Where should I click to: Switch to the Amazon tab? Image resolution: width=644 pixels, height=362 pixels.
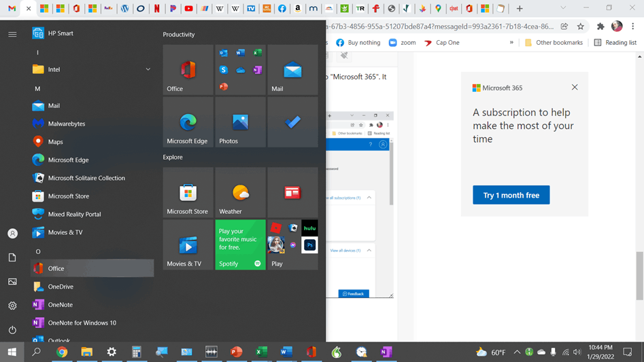[x=298, y=9]
